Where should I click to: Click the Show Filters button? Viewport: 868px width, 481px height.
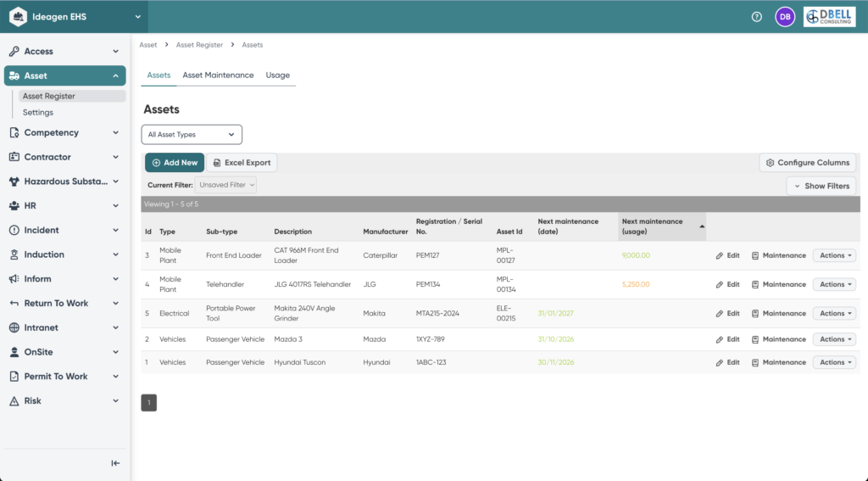pyautogui.click(x=821, y=186)
